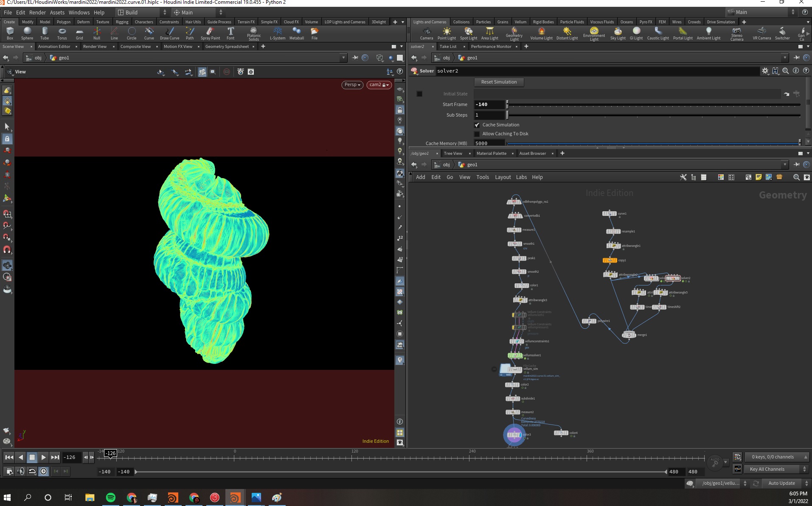Select the vellumsolver1 node in the network
This screenshot has height=506, width=812.
pyautogui.click(x=515, y=355)
